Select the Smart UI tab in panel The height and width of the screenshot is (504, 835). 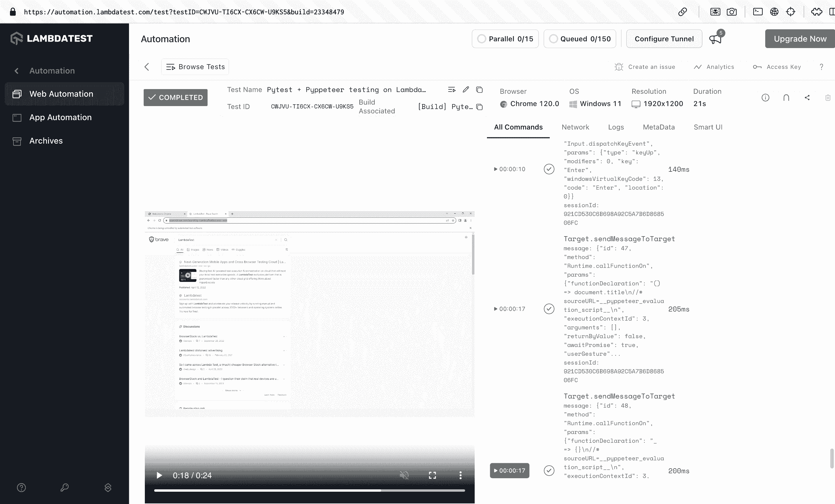[x=708, y=127]
